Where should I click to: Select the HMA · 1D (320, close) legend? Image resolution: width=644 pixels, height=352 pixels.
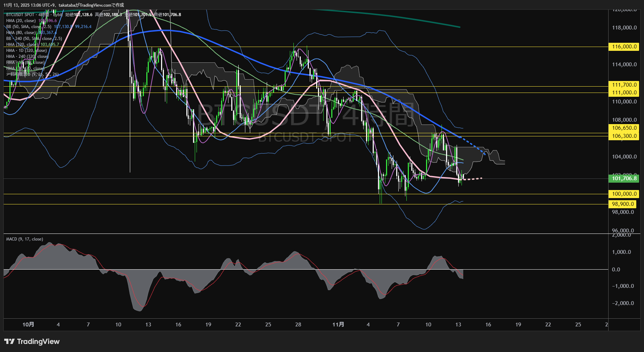tap(26, 50)
